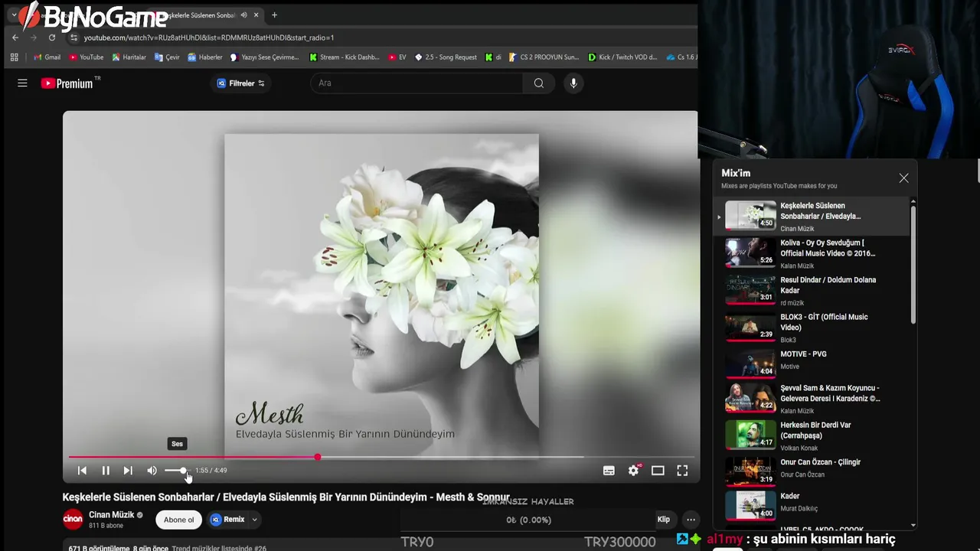Play Herkesin Bir Derdi Var (Cerrahpaşa)
980x551 pixels.
(x=812, y=435)
